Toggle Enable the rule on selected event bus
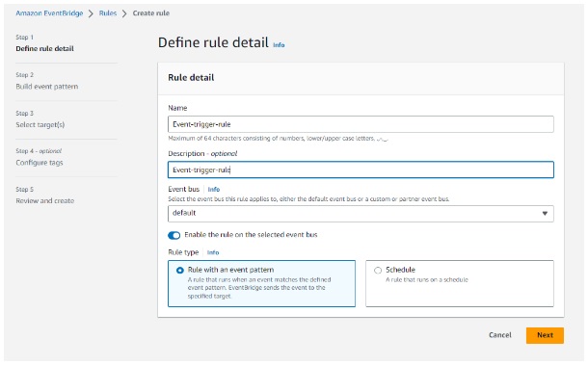 (x=174, y=235)
